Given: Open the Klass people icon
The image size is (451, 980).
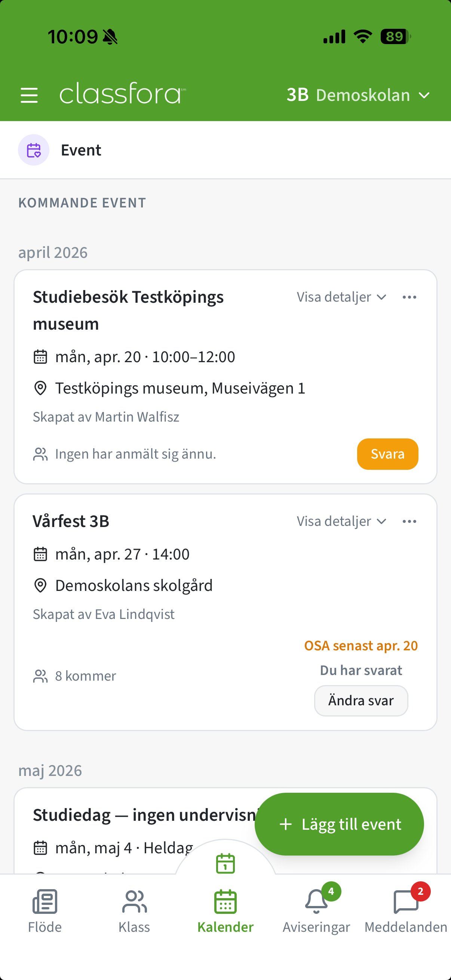Looking at the screenshot, I should click(134, 902).
